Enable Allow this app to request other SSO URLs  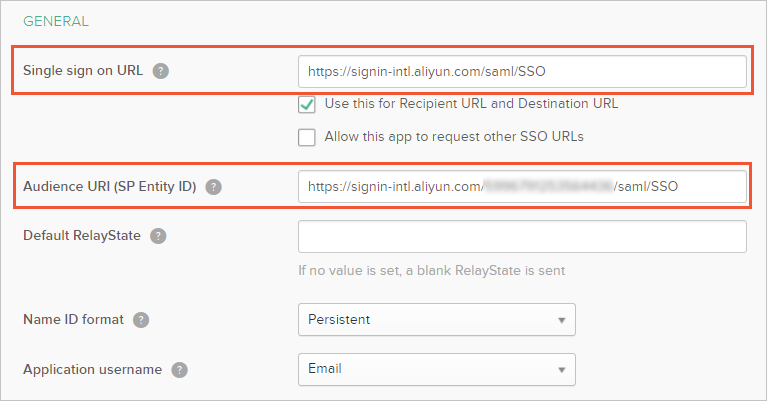(307, 137)
